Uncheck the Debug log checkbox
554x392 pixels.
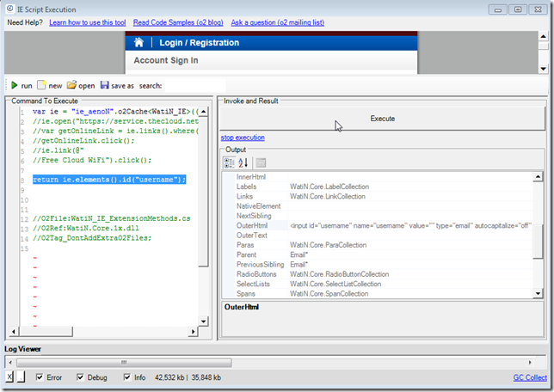[80, 377]
